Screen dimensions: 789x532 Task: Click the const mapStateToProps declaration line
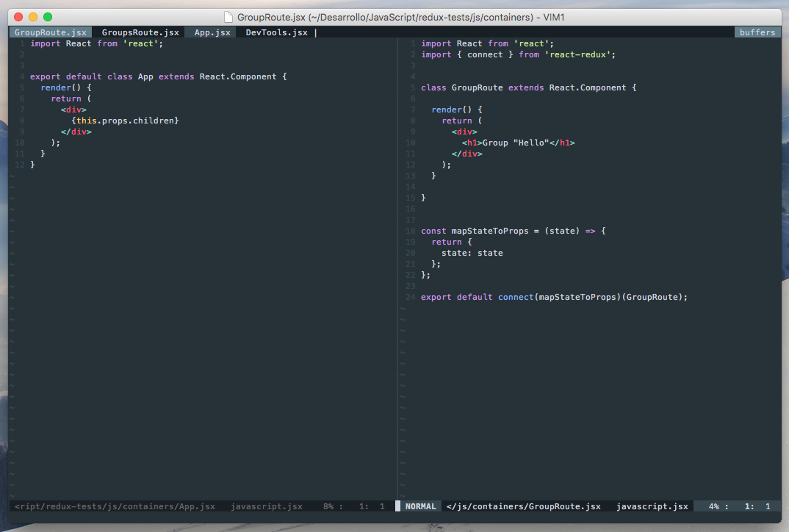tap(514, 231)
